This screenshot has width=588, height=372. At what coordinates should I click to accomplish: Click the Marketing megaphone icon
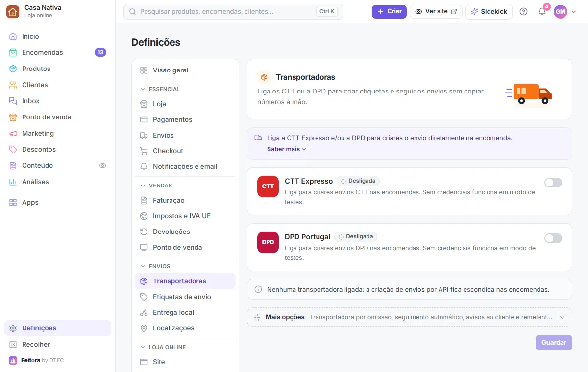(x=13, y=133)
